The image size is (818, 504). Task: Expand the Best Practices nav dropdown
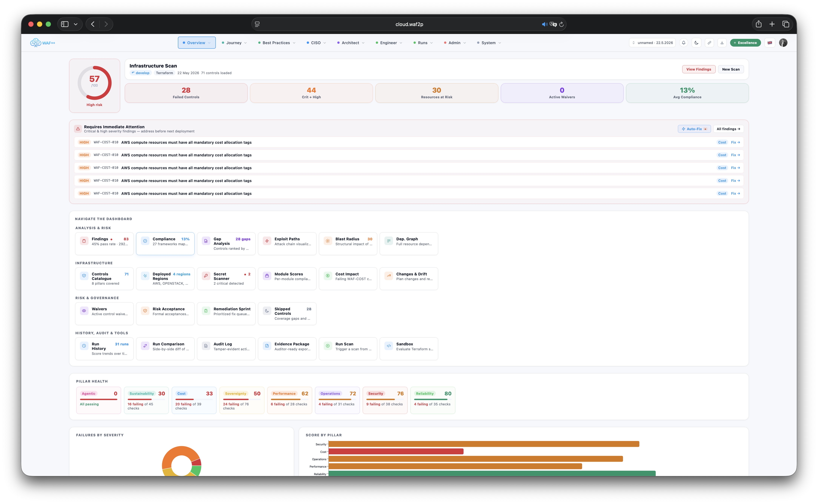(277, 43)
